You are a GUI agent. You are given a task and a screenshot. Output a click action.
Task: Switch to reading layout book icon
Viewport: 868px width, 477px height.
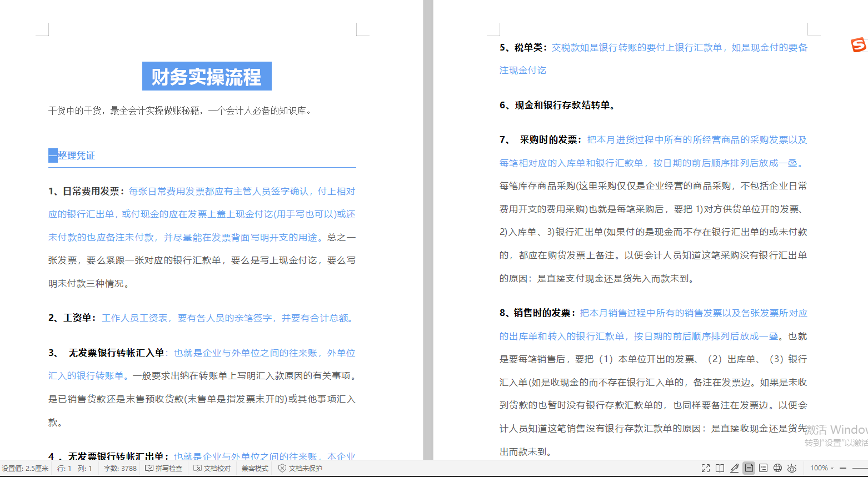(720, 468)
